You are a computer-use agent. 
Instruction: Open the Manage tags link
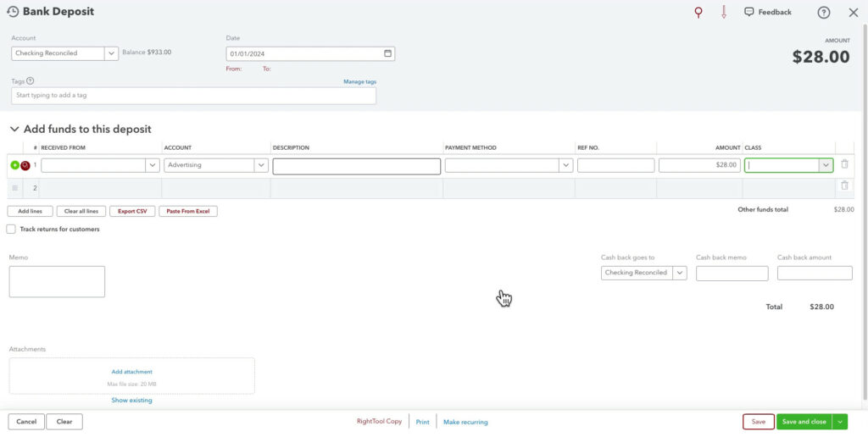point(359,81)
